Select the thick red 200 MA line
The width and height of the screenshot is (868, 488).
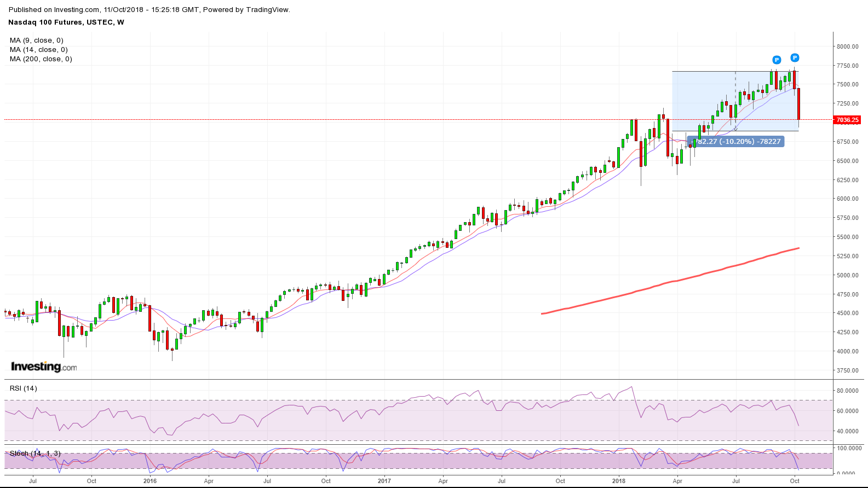[657, 286]
